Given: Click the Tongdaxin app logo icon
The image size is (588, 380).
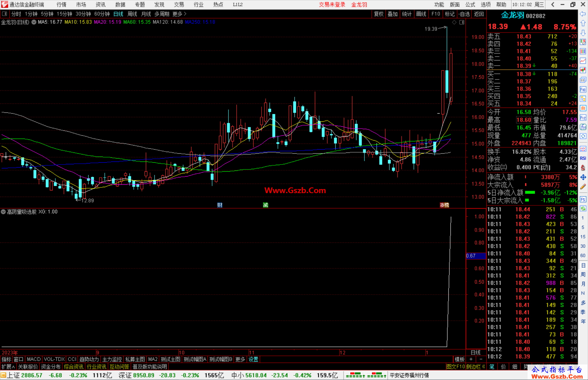Looking at the screenshot, I should pos(5,4).
